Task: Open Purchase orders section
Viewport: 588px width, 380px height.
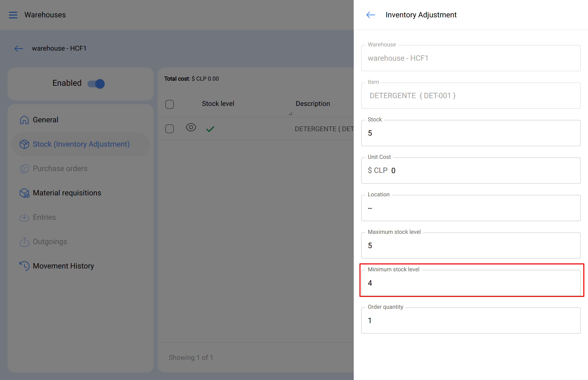Action: click(x=60, y=168)
